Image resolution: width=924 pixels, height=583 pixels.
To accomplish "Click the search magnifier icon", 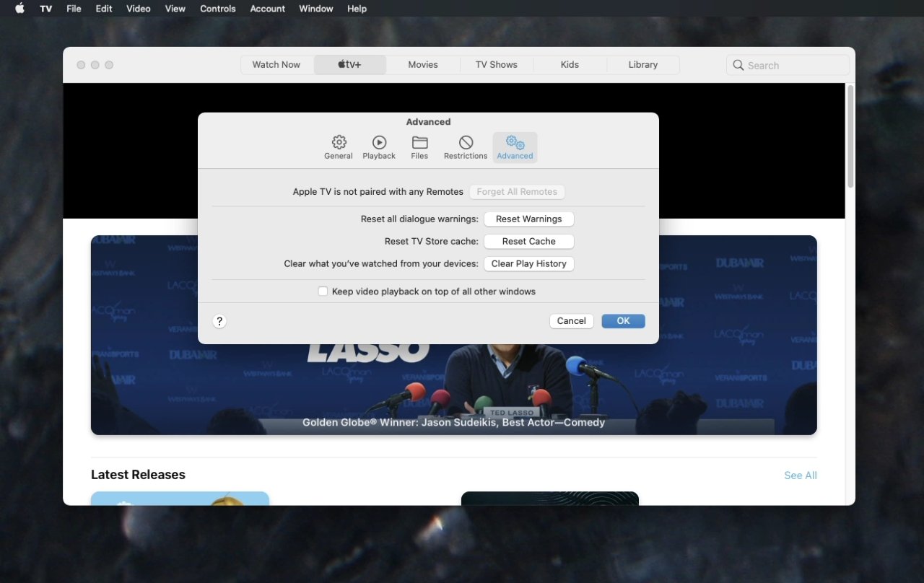I will coord(738,65).
